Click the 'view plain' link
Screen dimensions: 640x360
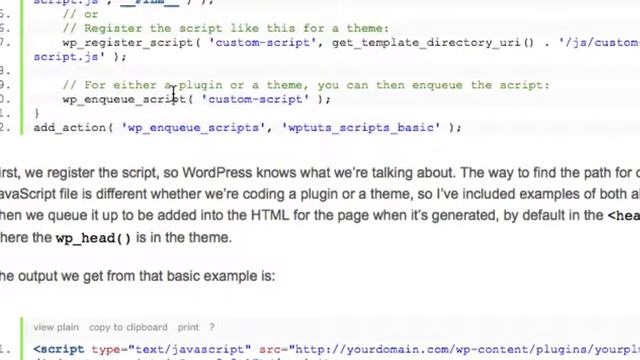56,327
